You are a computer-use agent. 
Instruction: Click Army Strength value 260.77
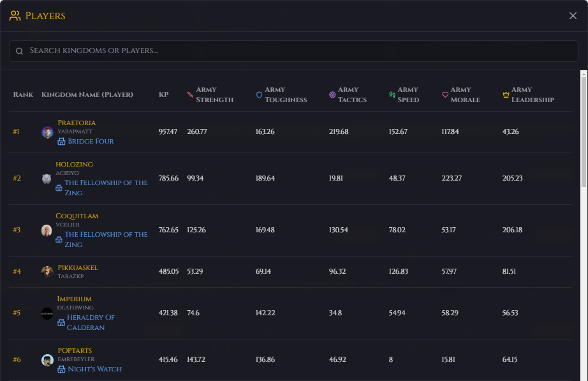pyautogui.click(x=197, y=131)
